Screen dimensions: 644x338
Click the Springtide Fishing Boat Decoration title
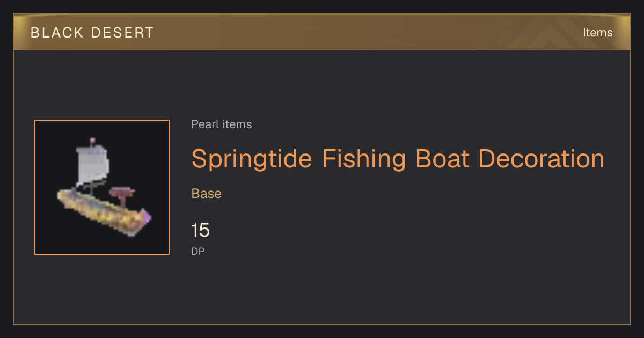(x=398, y=158)
